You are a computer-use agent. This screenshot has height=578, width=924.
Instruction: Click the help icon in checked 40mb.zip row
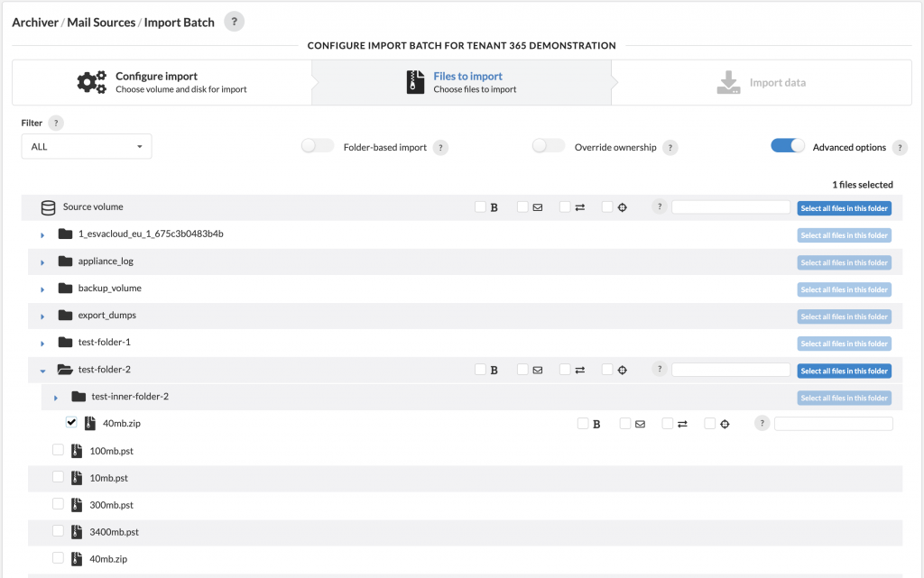(x=762, y=423)
